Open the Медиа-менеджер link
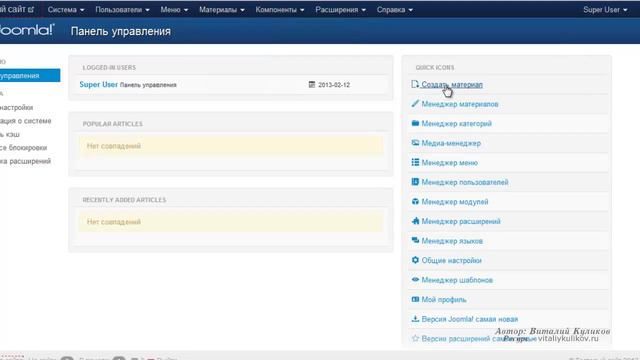The image size is (640, 360). (x=451, y=143)
